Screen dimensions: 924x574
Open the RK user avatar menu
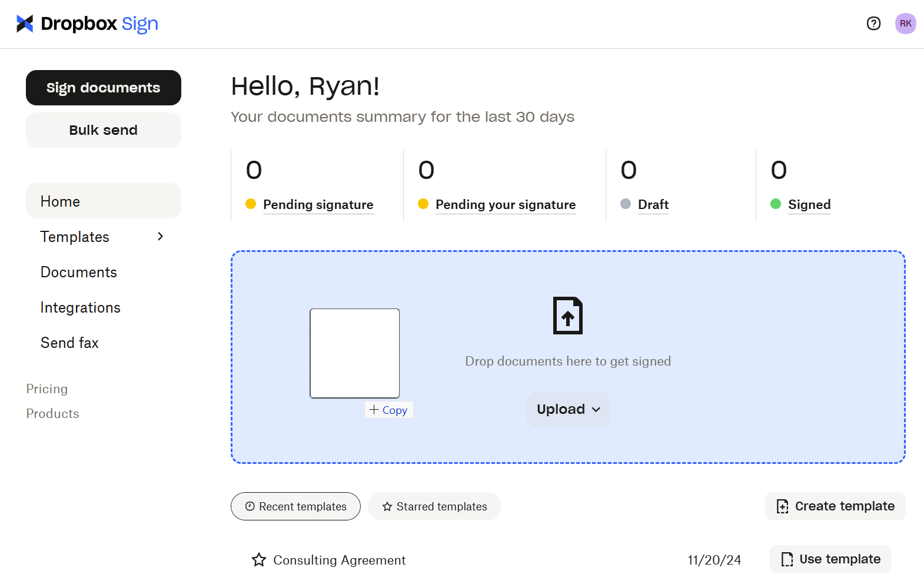(x=905, y=24)
